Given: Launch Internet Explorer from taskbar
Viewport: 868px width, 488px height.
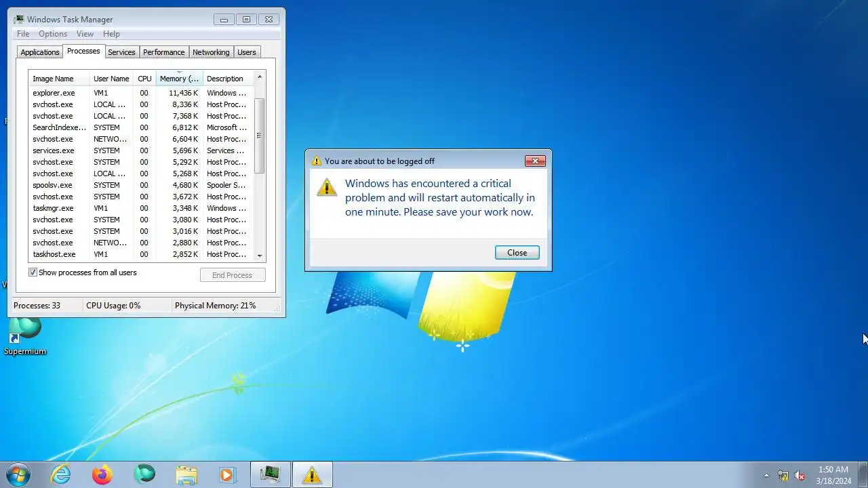Looking at the screenshot, I should [x=61, y=474].
